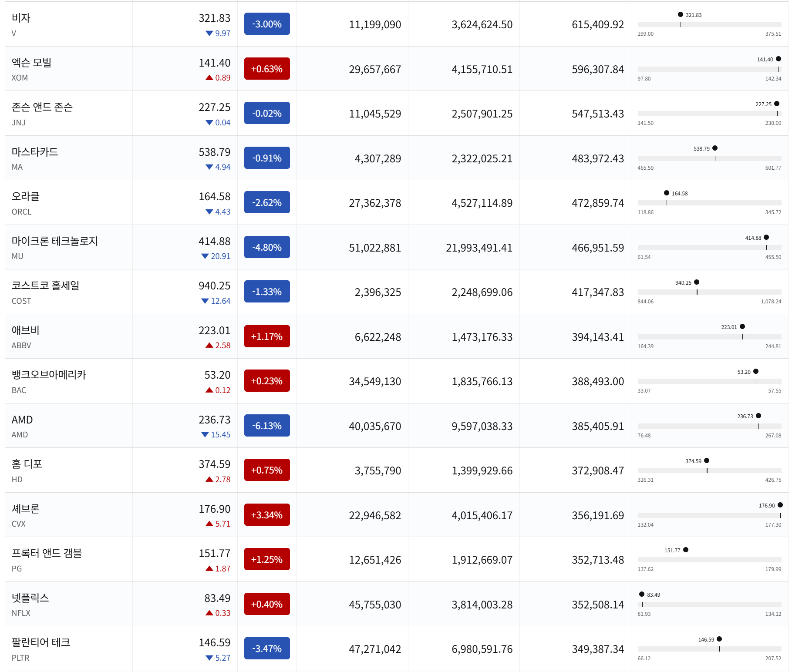
Task: Click the trading value 21,993,491.41
Action: (x=479, y=248)
